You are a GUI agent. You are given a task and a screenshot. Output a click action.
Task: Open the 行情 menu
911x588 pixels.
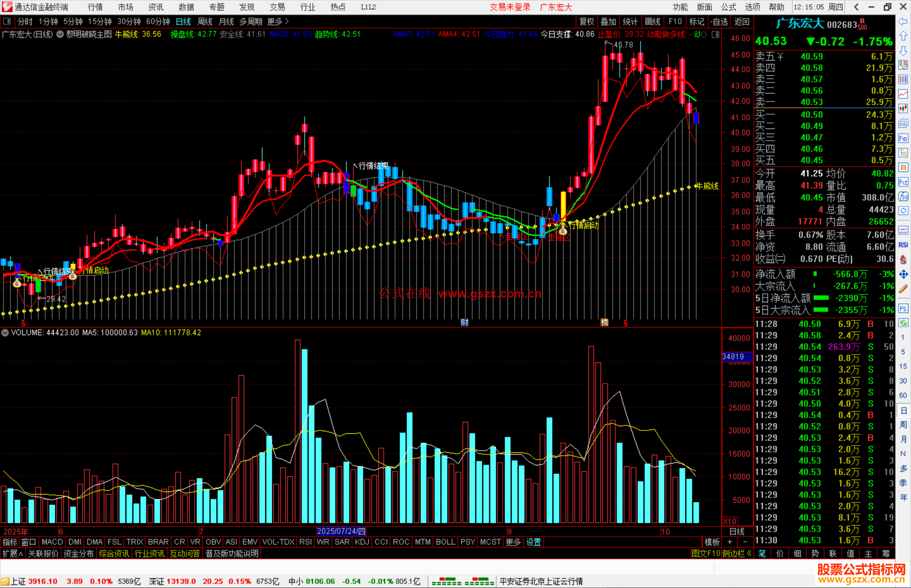coord(95,7)
